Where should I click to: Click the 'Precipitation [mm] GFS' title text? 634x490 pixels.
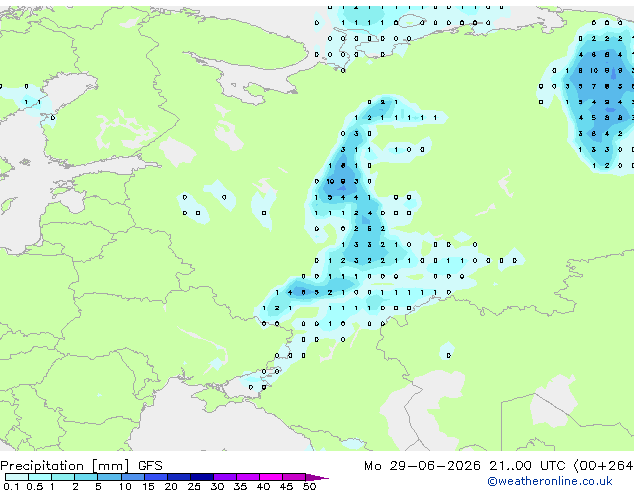[81, 466]
